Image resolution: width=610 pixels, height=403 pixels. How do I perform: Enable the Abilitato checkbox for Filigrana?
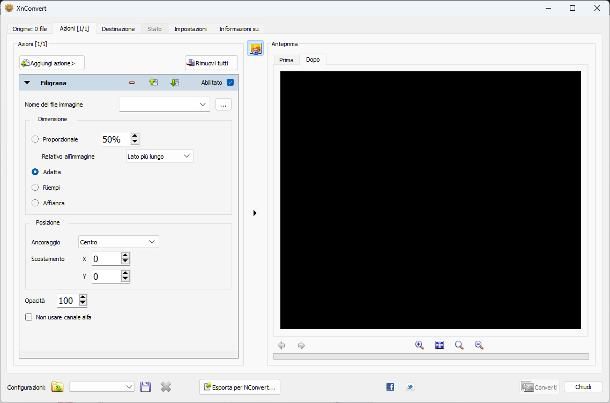pyautogui.click(x=230, y=82)
